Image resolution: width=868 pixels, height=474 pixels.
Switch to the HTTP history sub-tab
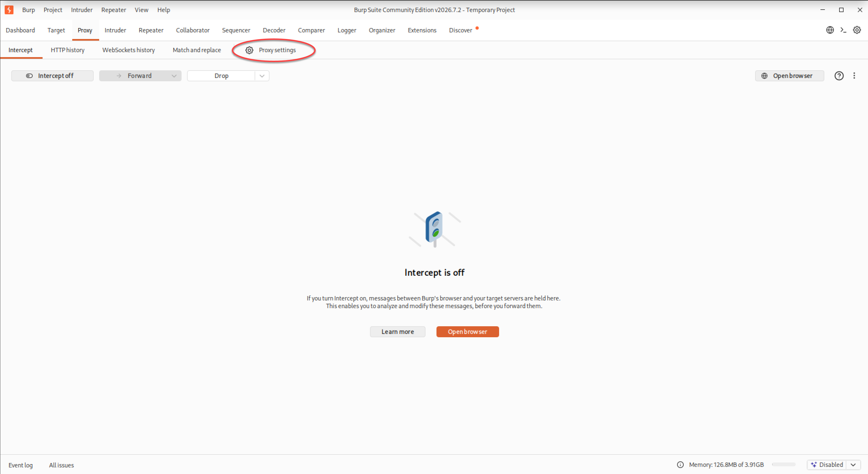click(68, 50)
